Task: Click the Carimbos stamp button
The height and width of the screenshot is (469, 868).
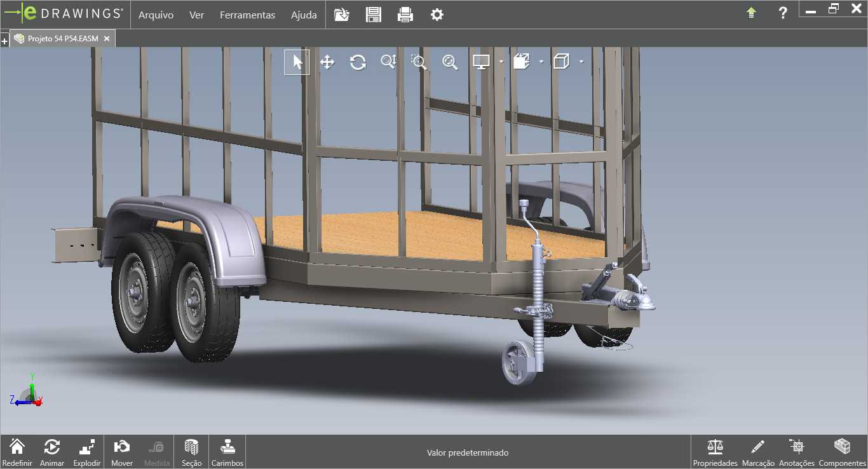Action: (x=227, y=453)
